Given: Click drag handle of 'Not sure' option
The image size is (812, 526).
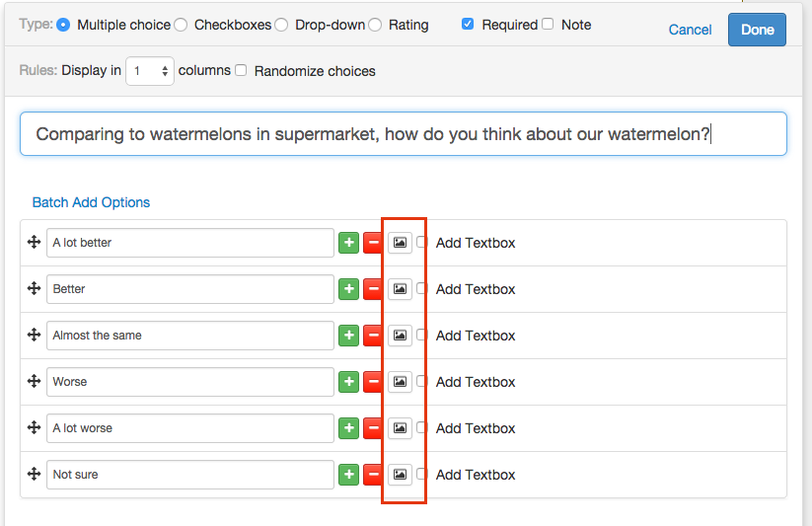Looking at the screenshot, I should tap(34, 474).
